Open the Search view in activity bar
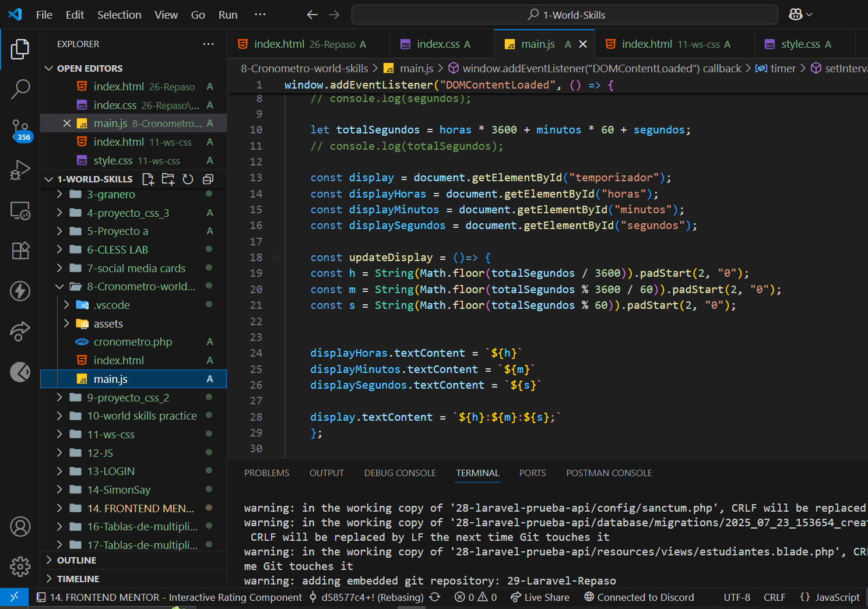868x609 pixels. pyautogui.click(x=20, y=89)
